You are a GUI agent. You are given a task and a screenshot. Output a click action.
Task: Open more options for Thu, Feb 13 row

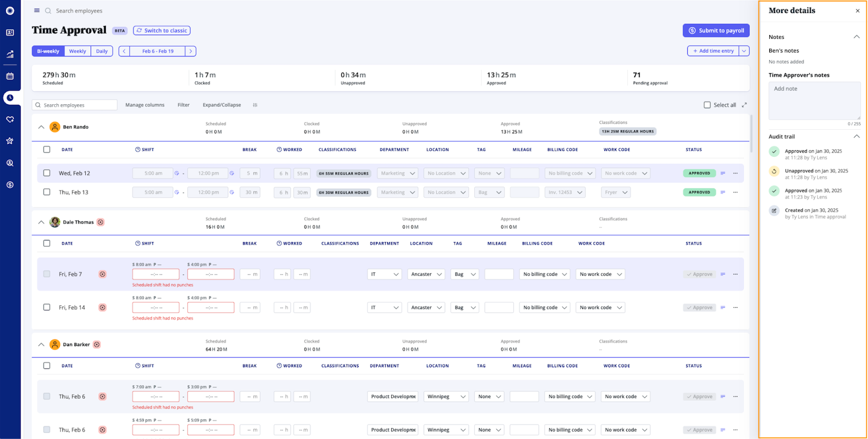[736, 192]
